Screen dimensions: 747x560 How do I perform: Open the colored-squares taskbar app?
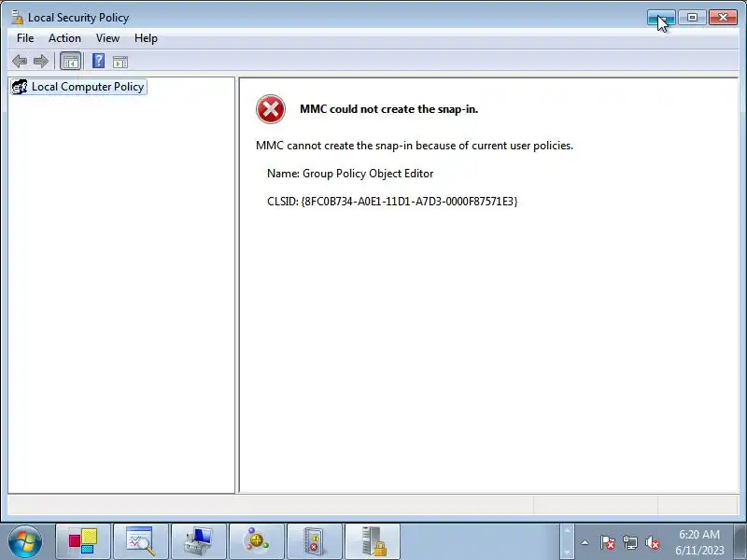click(83, 542)
